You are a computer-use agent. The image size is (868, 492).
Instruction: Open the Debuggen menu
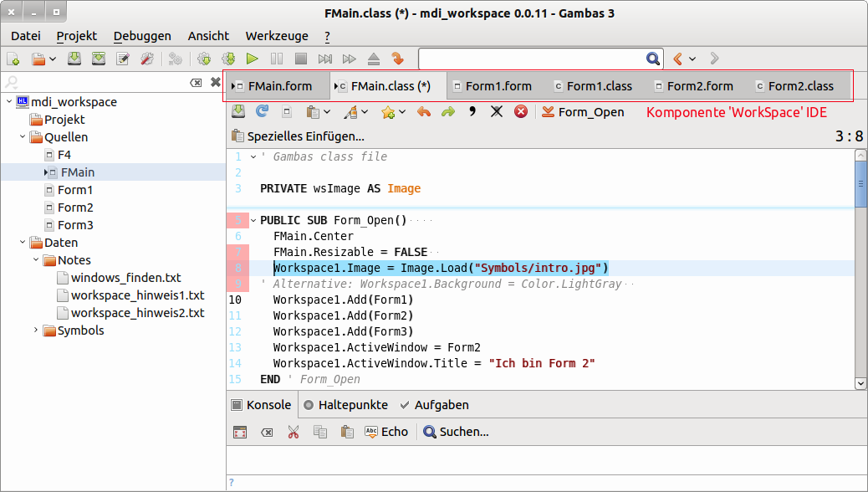[142, 36]
